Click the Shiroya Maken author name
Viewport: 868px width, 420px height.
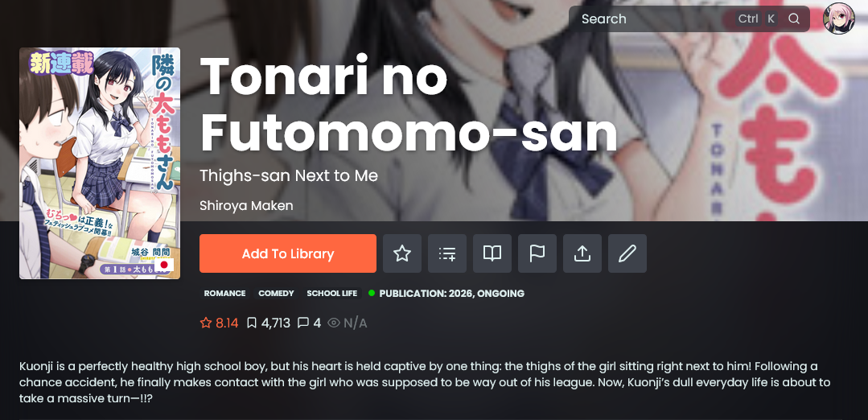246,205
